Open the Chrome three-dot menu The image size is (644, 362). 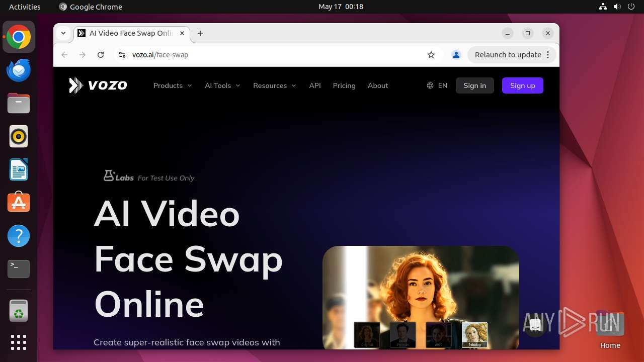pyautogui.click(x=548, y=55)
